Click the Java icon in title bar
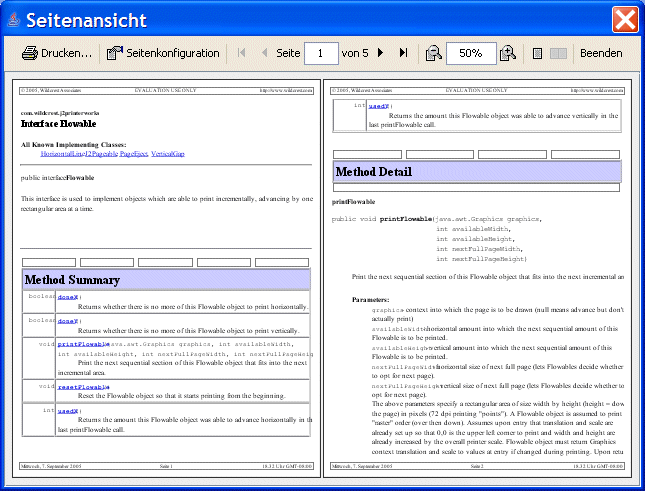This screenshot has height=491, width=645. 14,20
